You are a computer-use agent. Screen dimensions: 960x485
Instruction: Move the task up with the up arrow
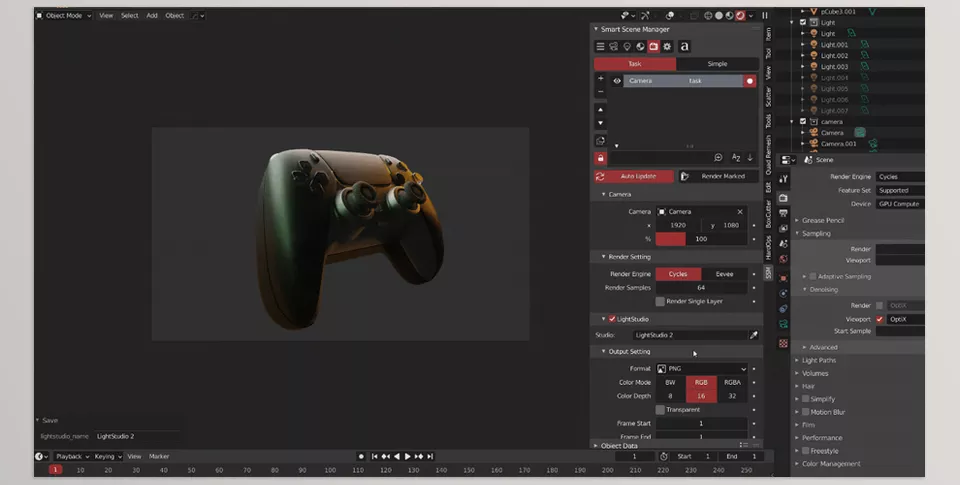pos(601,110)
